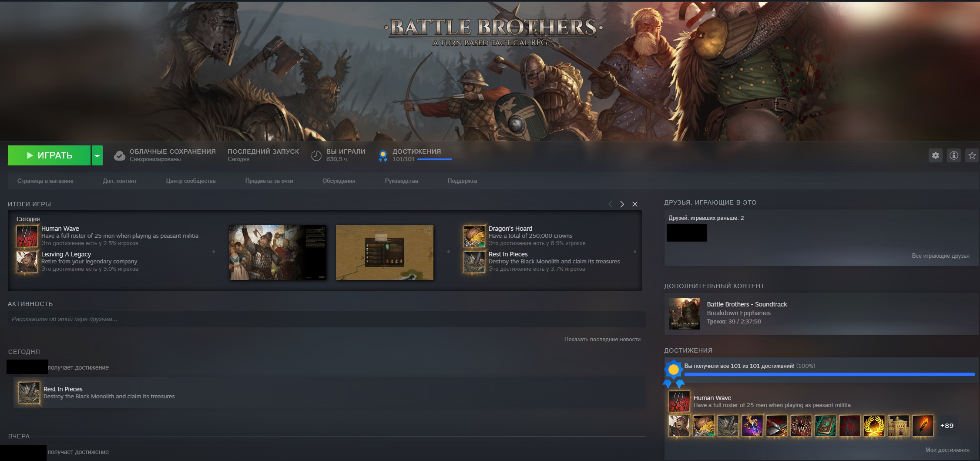Switch to Обсуждения tab
The image size is (980, 461).
coord(339,181)
